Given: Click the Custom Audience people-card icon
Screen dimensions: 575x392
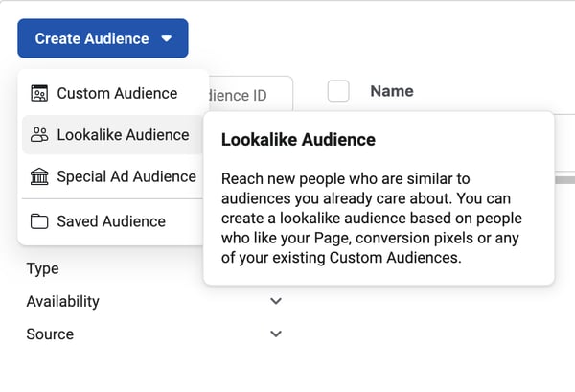Looking at the screenshot, I should pyautogui.click(x=39, y=93).
